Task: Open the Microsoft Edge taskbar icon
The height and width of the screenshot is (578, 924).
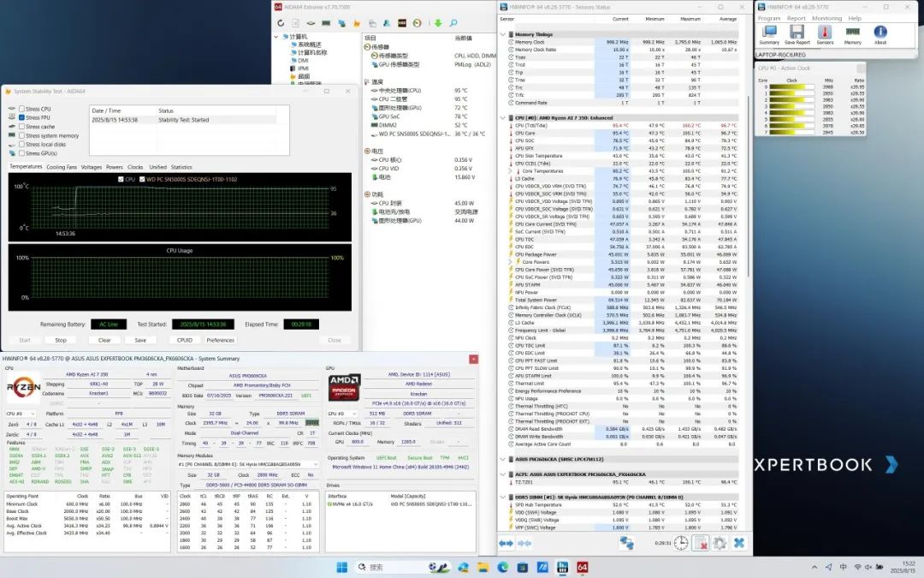Action: coord(503,568)
